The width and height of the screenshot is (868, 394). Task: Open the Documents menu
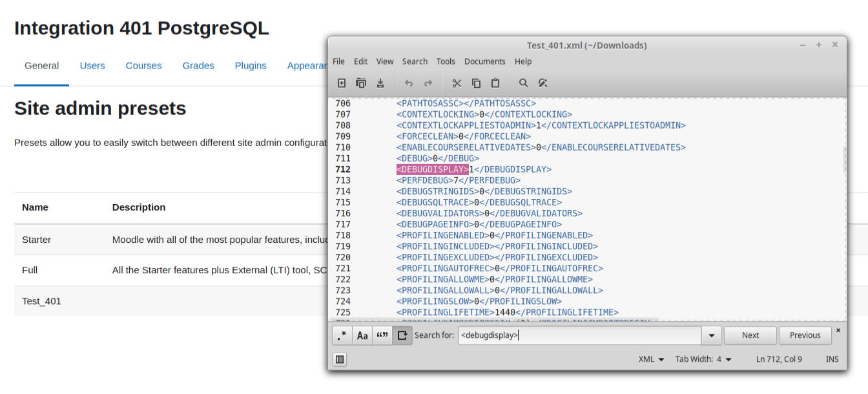pos(484,61)
